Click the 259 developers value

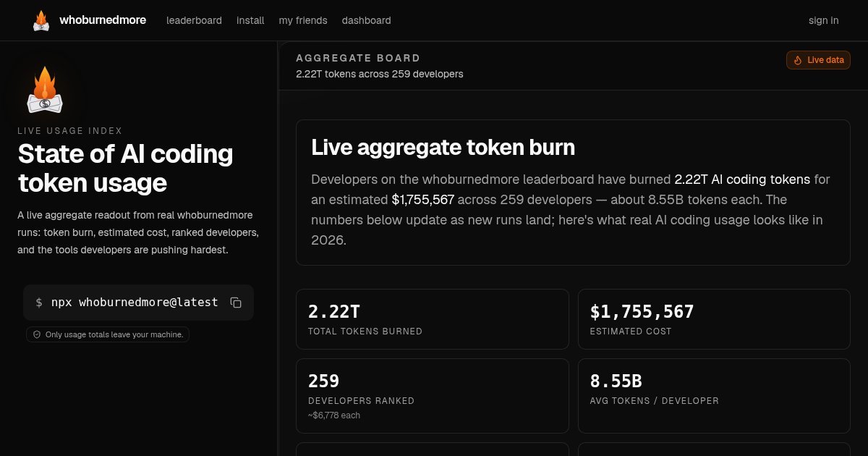click(x=324, y=381)
